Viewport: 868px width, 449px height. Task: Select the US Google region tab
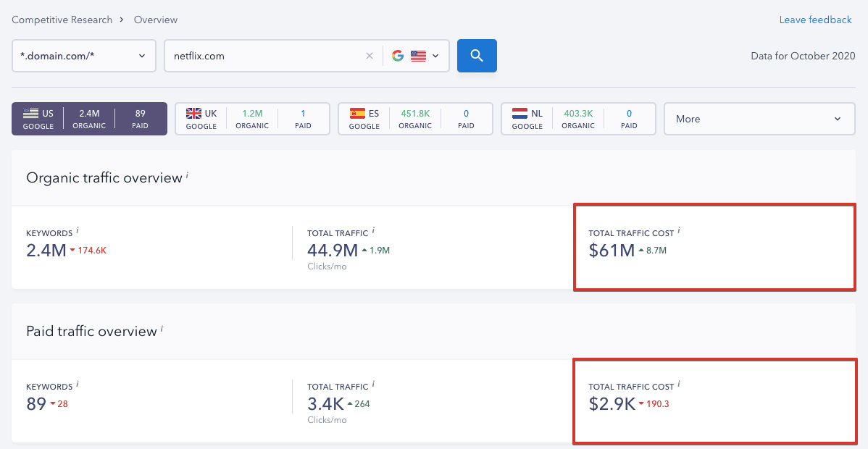tap(89, 119)
